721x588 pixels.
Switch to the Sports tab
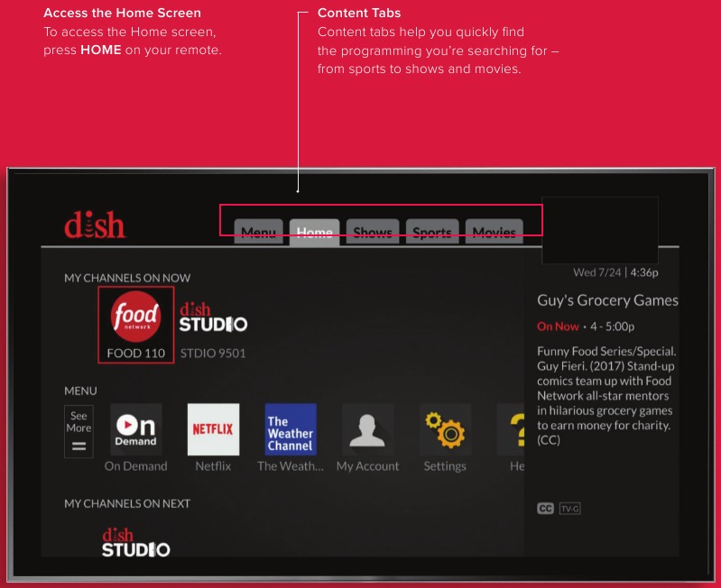pos(432,232)
